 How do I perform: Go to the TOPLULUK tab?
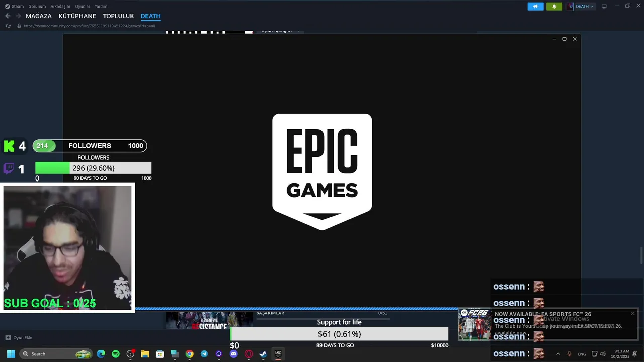coord(118,16)
